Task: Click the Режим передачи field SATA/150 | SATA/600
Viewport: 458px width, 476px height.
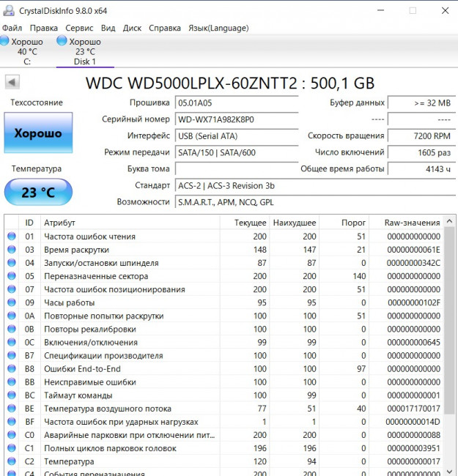Action: pos(237,152)
